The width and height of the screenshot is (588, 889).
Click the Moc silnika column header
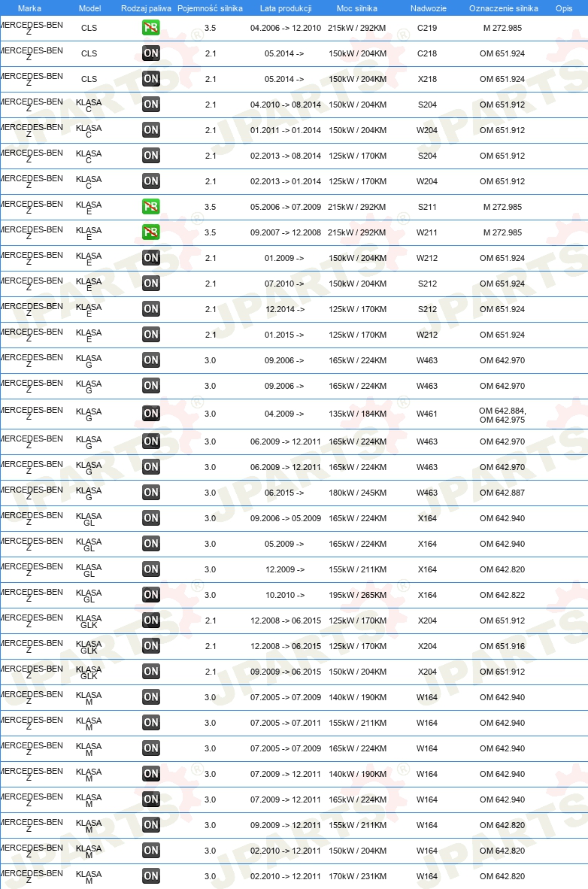coord(356,8)
